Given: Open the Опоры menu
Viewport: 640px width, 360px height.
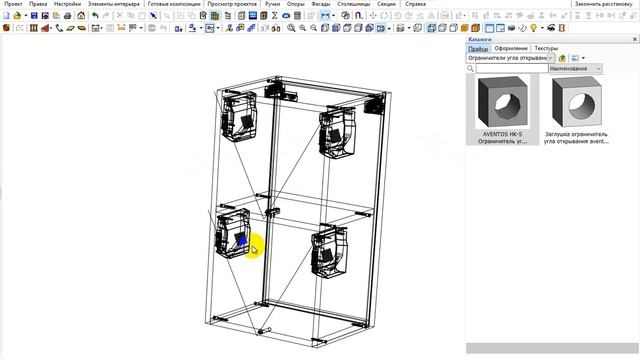Looking at the screenshot, I should click(296, 4).
